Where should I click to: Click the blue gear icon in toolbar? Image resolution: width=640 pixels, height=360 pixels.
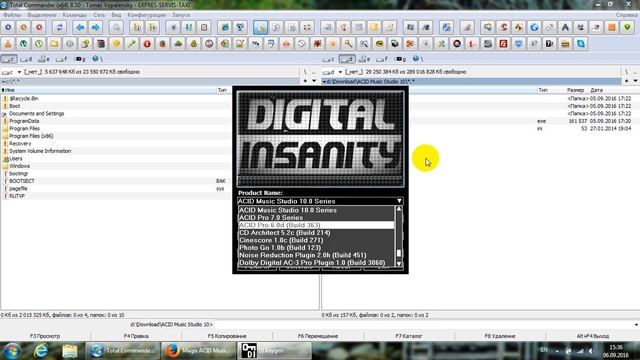tap(8, 27)
